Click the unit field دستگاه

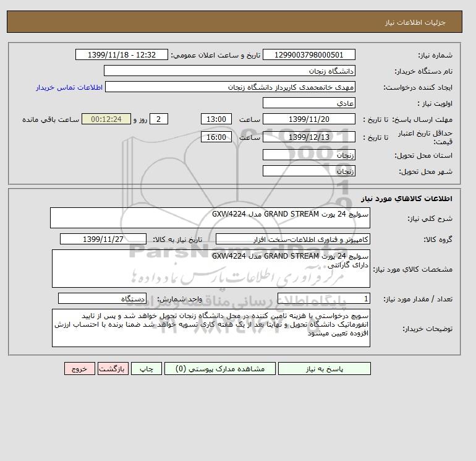[102, 298]
